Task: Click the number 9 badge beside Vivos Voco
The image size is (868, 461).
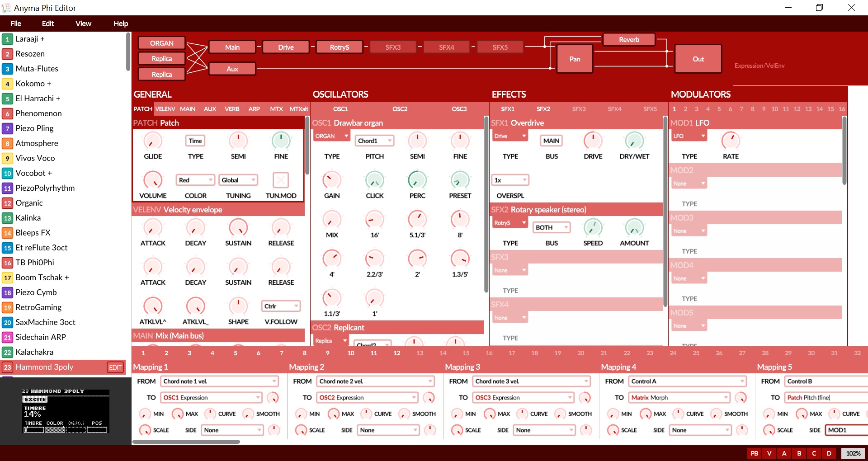Action: pos(7,159)
